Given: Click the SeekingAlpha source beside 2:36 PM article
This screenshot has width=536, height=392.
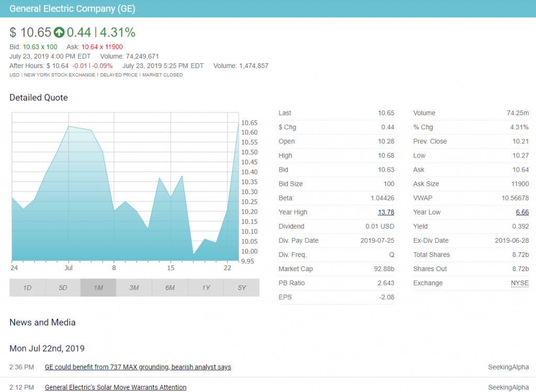Looking at the screenshot, I should coord(508,367).
